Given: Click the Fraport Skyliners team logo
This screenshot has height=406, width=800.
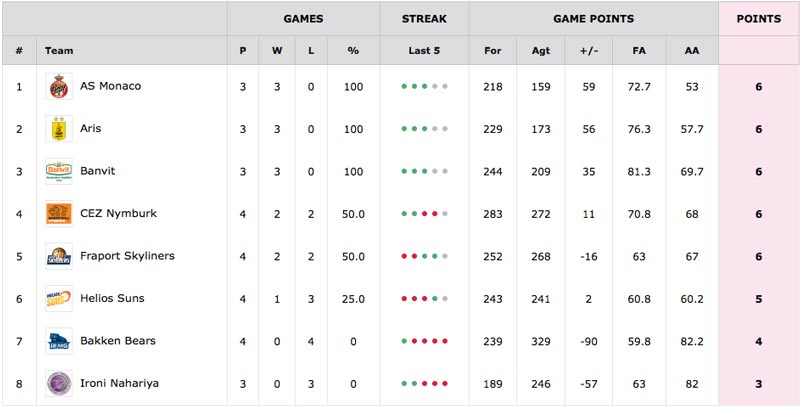Looking at the screenshot, I should pyautogui.click(x=59, y=256).
